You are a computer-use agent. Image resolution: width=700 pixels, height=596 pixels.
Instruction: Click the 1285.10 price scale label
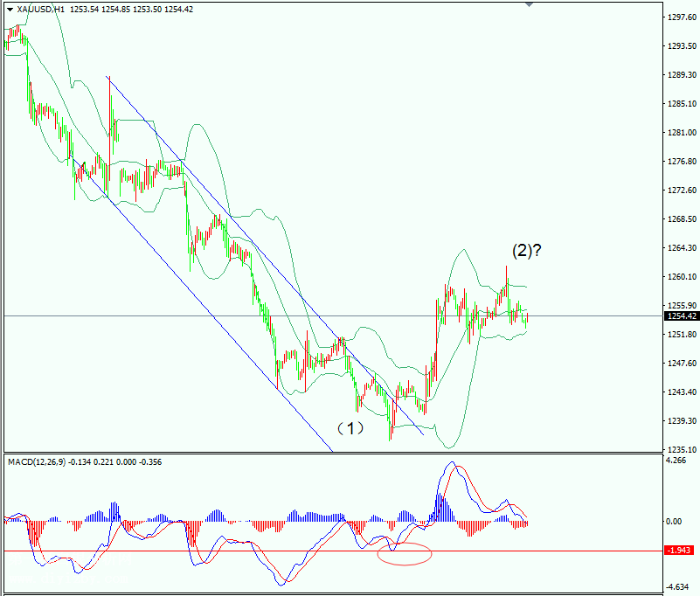[682, 104]
